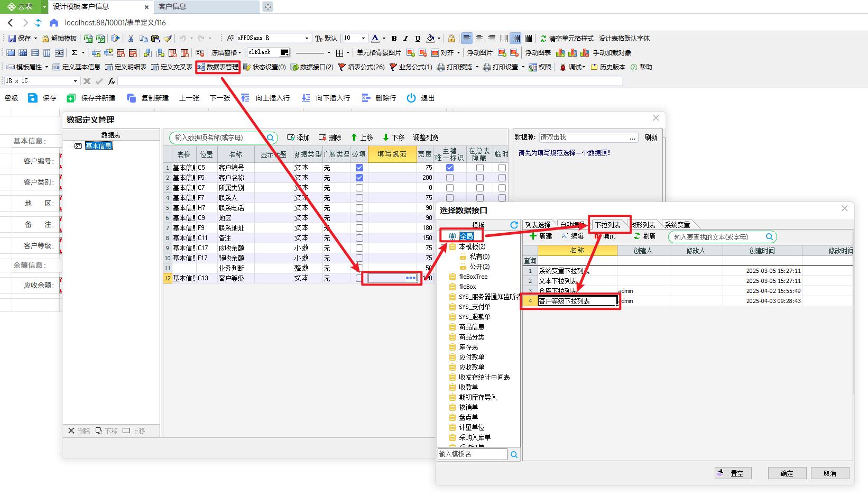
Task: Toggle primary key checkbox for 客户名称 row
Action: pyautogui.click(x=450, y=178)
